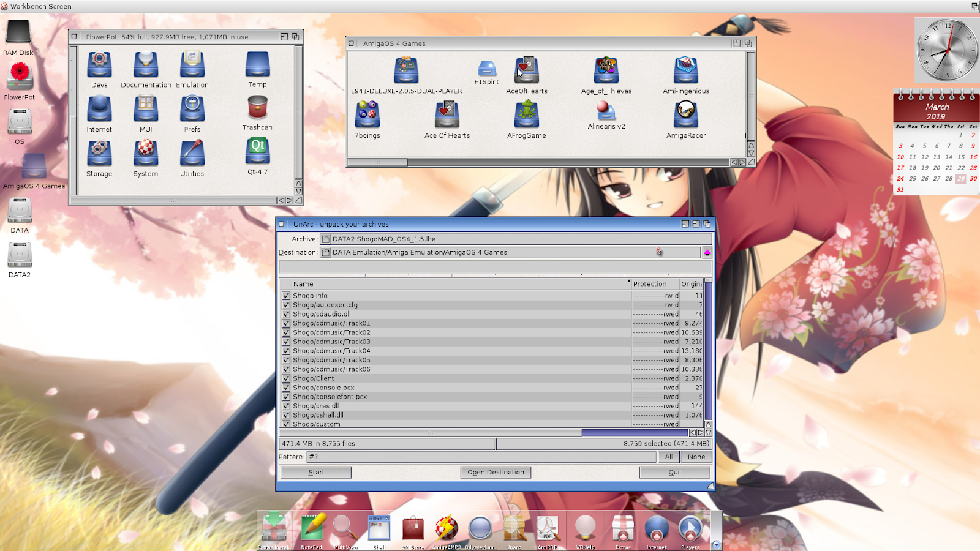Click the AmigaOS 4 Games horizontal scrollbar
The width and height of the screenshot is (980, 551).
[x=538, y=162]
